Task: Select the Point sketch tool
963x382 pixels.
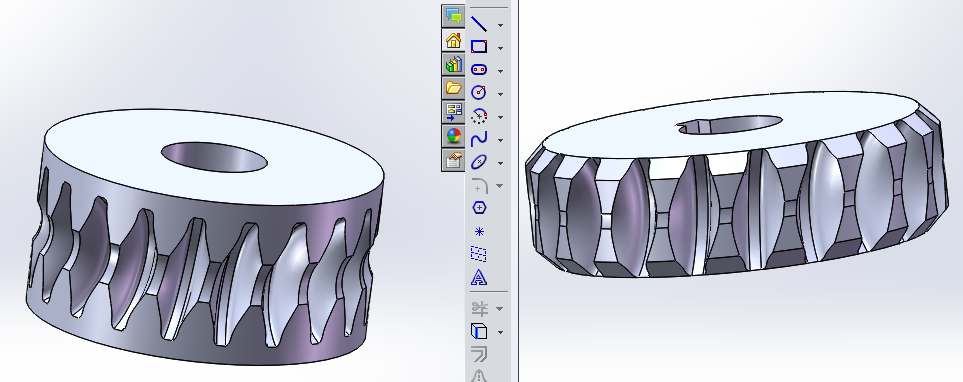Action: [479, 232]
